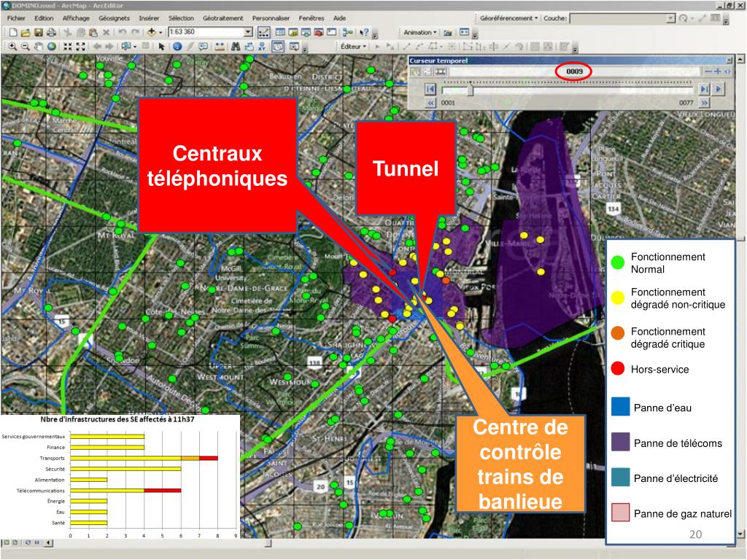The height and width of the screenshot is (560, 747).
Task: Pick the Measure ruler tool
Action: [x=219, y=46]
